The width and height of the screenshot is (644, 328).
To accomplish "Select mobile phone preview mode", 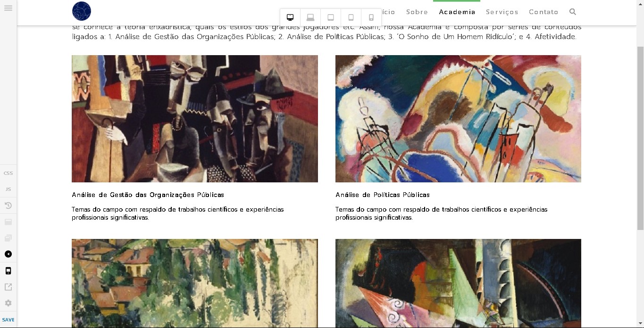I will [x=371, y=17].
